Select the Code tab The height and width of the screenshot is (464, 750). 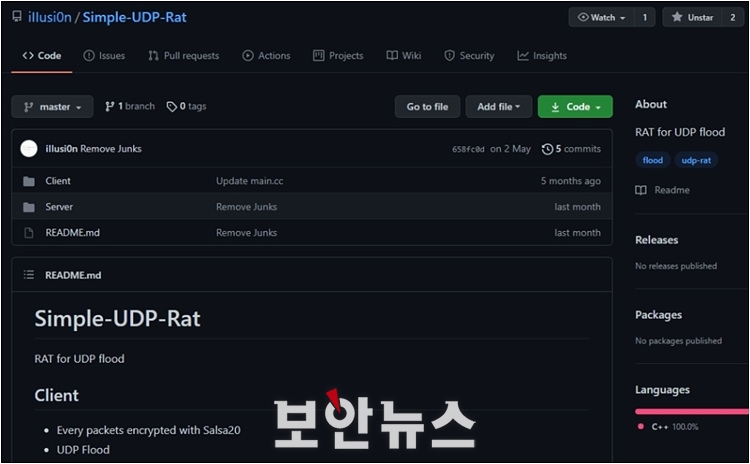pyautogui.click(x=42, y=55)
